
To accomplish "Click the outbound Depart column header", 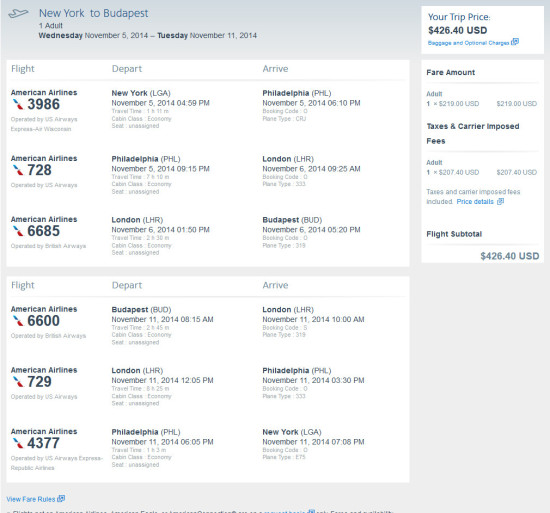I will point(127,69).
